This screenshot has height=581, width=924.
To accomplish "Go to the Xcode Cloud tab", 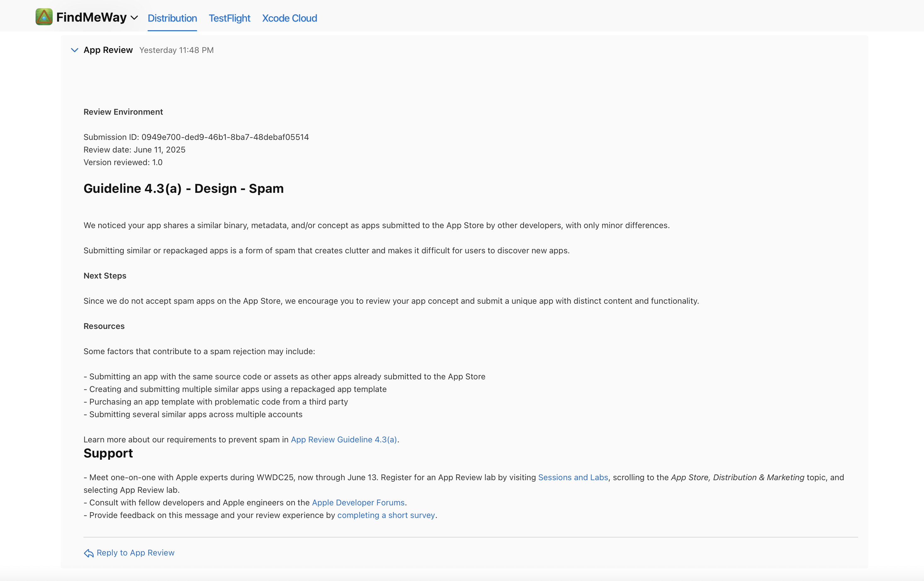I will pyautogui.click(x=290, y=18).
